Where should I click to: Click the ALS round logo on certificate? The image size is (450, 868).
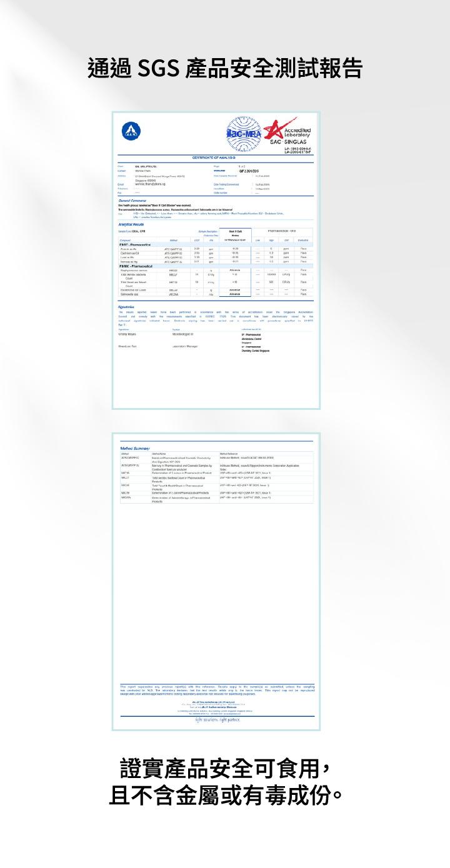(131, 131)
